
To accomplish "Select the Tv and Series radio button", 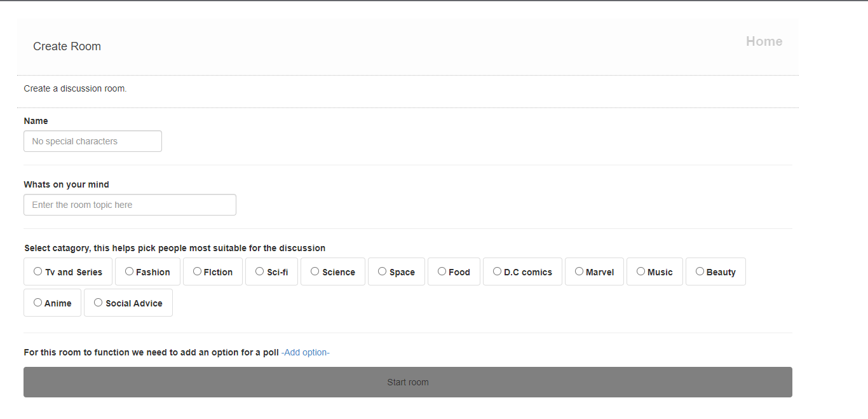I will click(x=38, y=271).
